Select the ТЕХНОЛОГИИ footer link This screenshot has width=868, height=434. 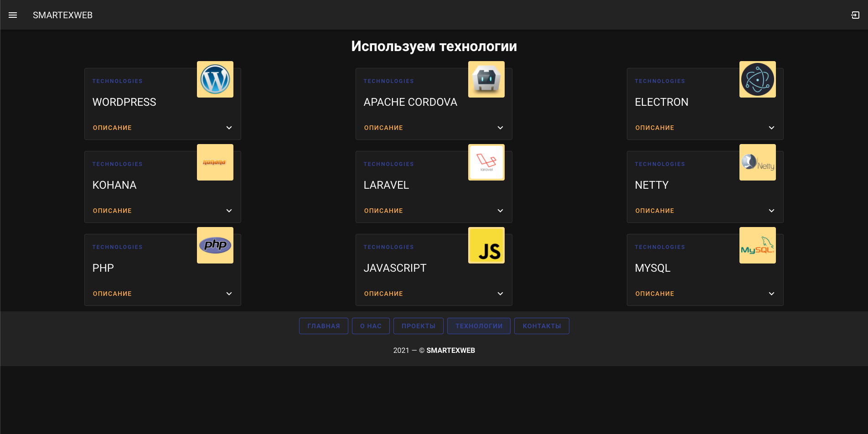478,325
